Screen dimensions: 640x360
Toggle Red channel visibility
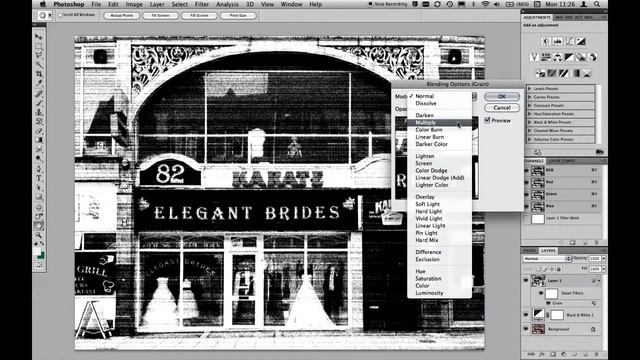(527, 182)
